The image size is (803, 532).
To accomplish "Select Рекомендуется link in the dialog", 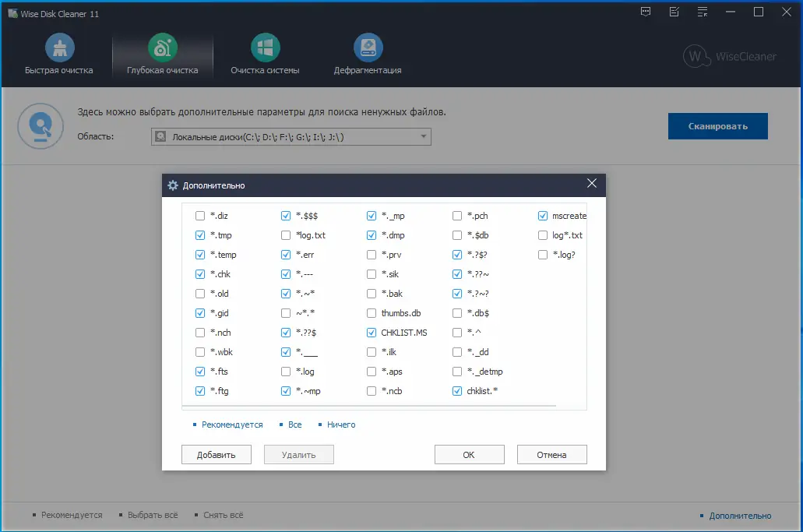I will click(x=232, y=425).
